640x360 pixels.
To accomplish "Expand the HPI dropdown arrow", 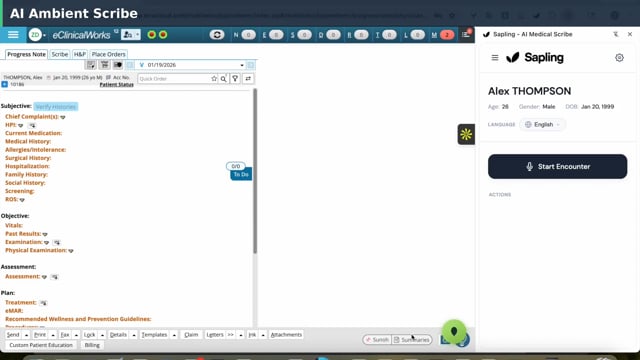I will click(x=21, y=125).
